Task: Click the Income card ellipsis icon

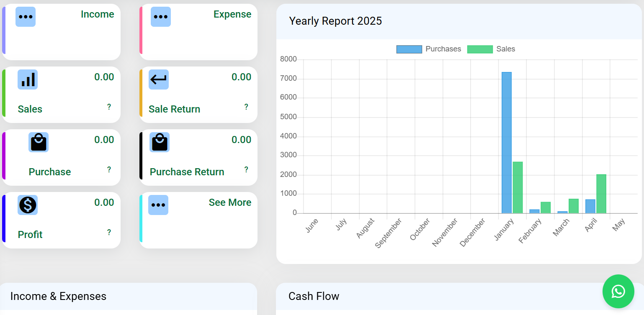Action: pos(26,17)
